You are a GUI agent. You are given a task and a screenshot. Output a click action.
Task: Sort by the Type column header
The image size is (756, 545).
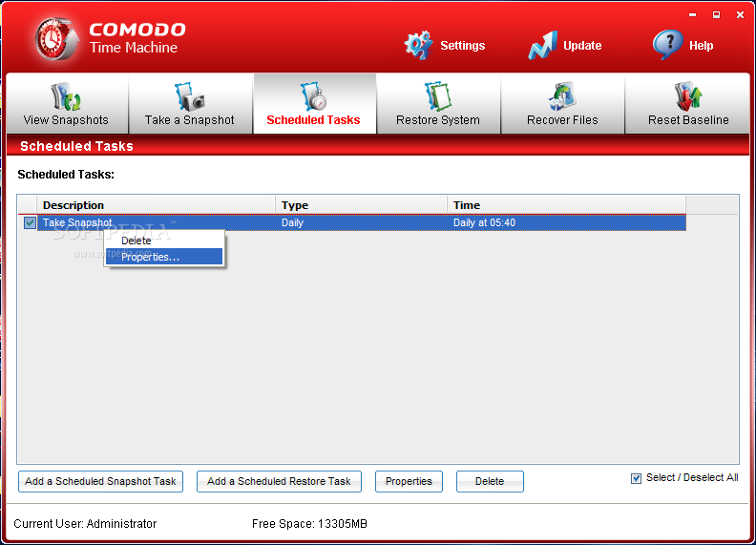coord(361,205)
